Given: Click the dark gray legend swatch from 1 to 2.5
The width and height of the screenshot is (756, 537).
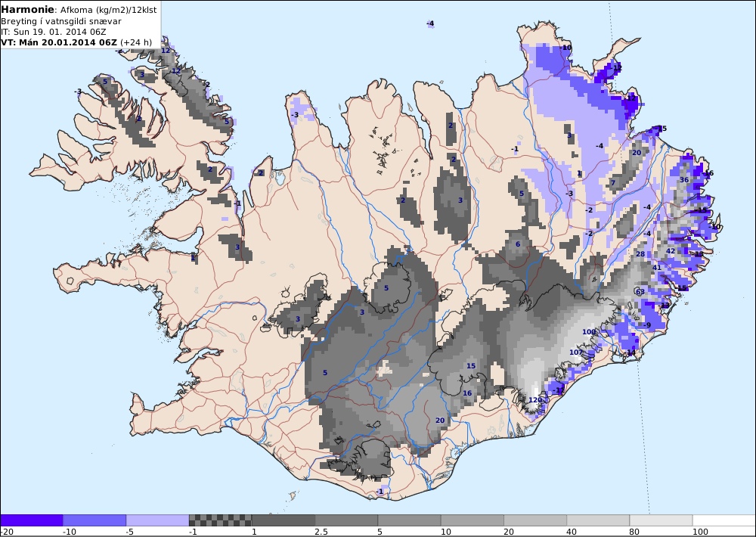Looking at the screenshot, I should click(283, 520).
